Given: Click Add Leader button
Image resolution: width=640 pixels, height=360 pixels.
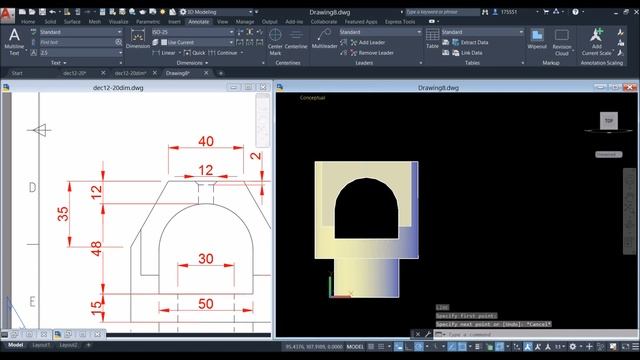Looking at the screenshot, I should tap(368, 42).
